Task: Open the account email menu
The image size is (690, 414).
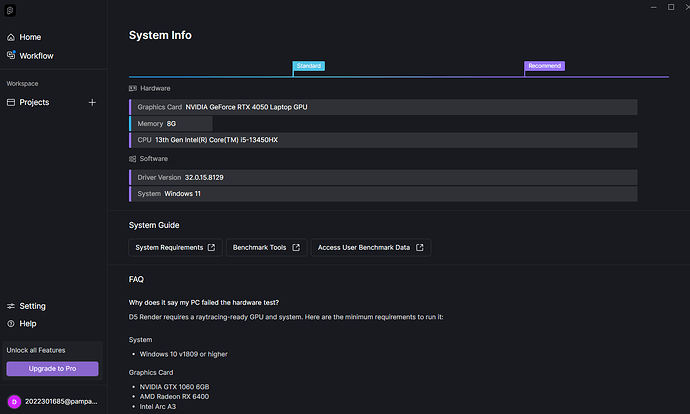Action: (x=60, y=402)
